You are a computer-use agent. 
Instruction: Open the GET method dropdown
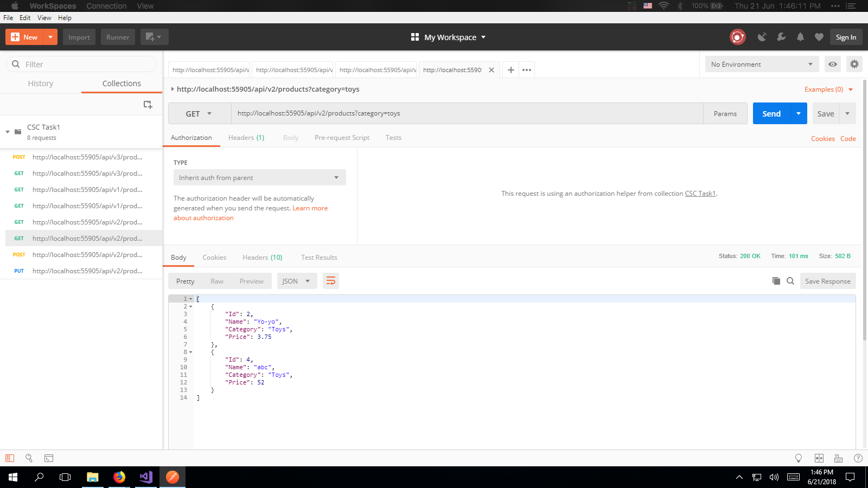(199, 114)
